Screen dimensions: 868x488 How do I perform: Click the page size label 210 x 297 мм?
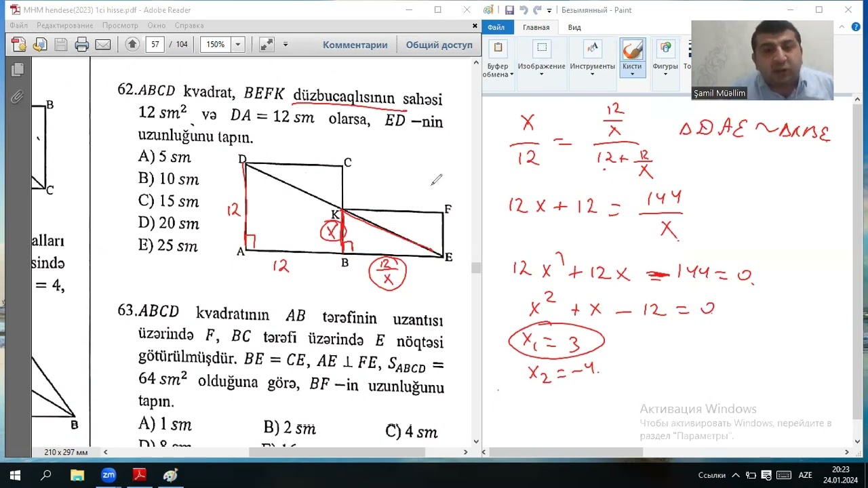pyautogui.click(x=66, y=452)
